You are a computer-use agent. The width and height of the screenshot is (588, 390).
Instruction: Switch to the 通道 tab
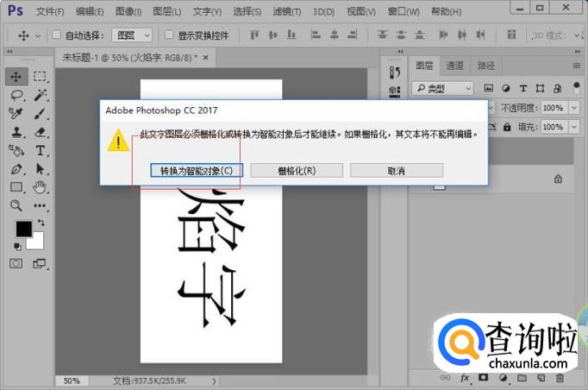(x=455, y=66)
